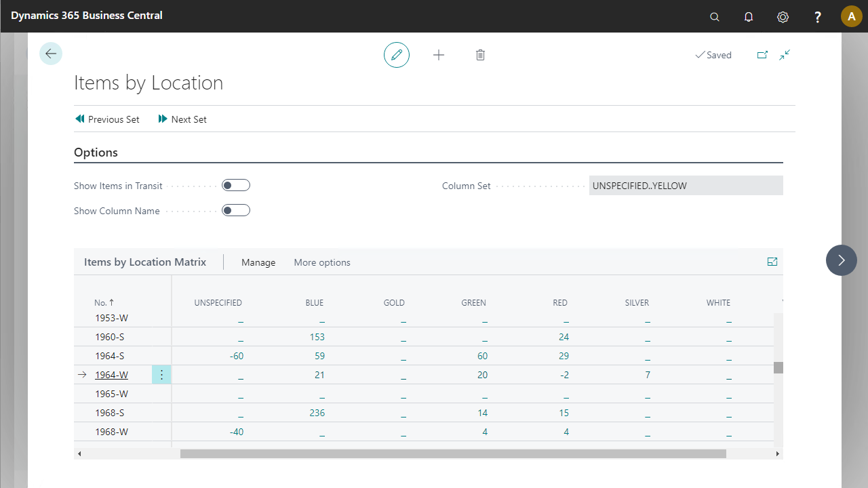Click the SILVER column header
The image size is (868, 488).
coord(637,303)
